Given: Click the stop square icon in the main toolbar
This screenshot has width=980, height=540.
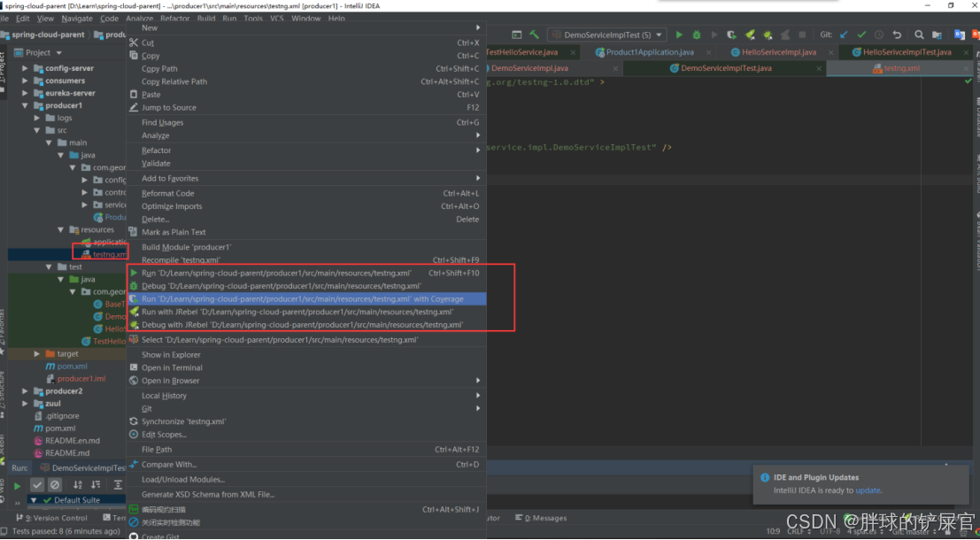Looking at the screenshot, I should pos(802,35).
